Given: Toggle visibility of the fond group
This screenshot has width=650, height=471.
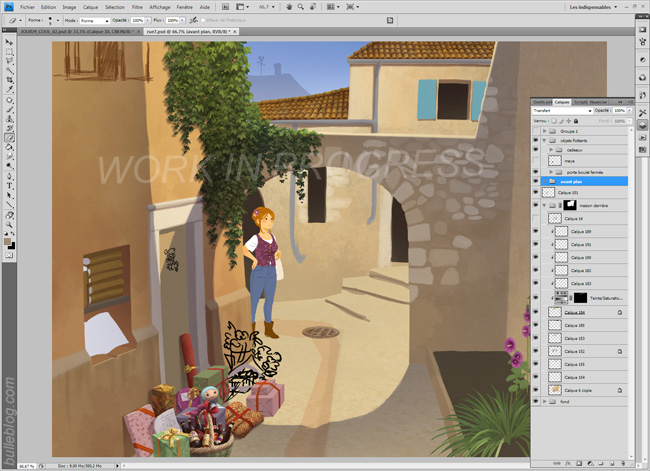Looking at the screenshot, I should coord(537,401).
